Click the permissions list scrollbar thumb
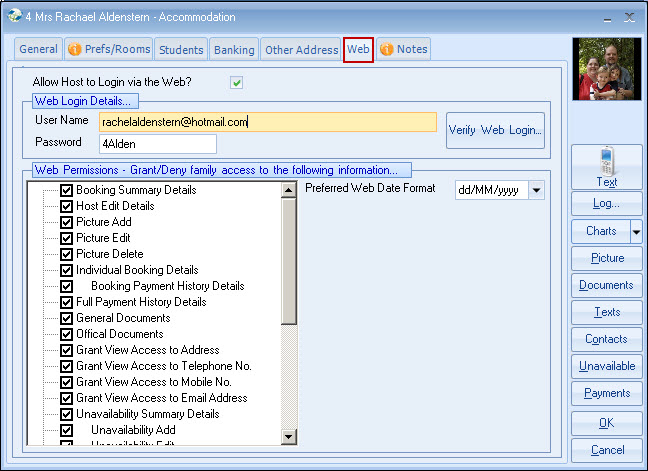The height and width of the screenshot is (471, 648). pyautogui.click(x=288, y=261)
